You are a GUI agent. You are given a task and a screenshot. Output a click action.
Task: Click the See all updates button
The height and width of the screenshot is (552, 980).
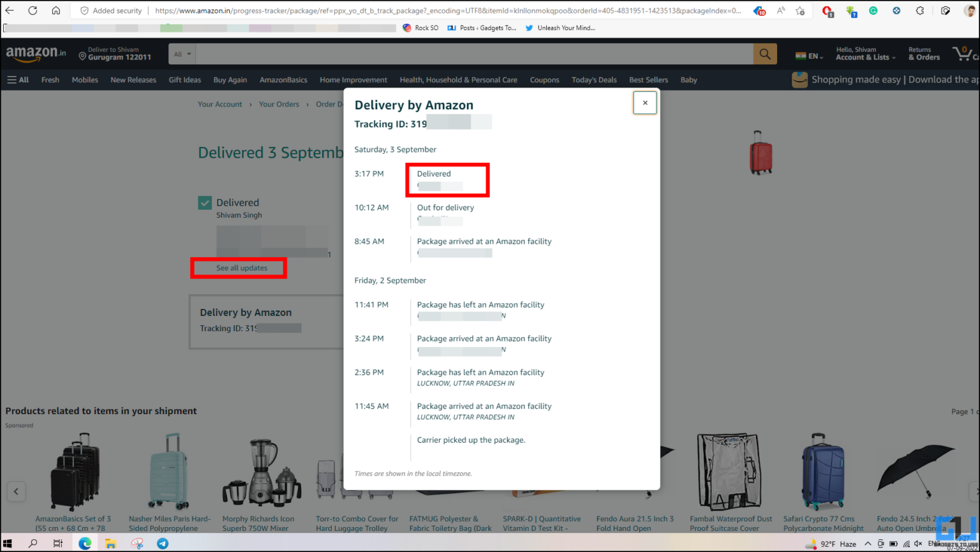(x=238, y=268)
